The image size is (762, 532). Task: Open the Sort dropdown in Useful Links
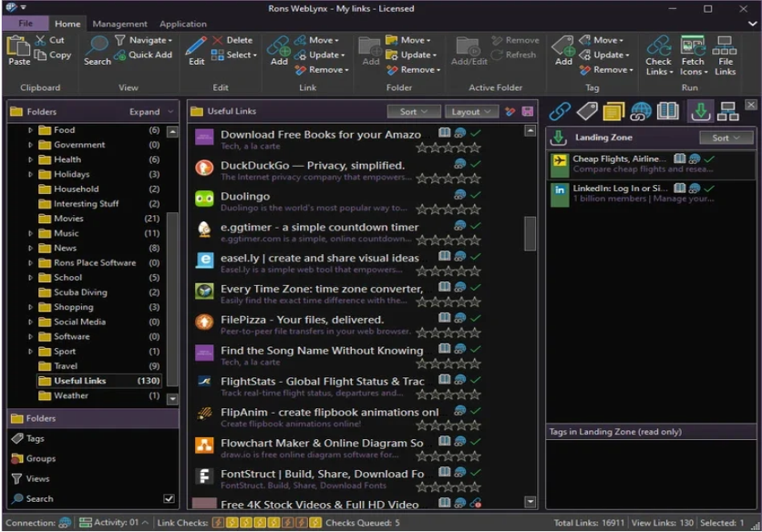coord(414,112)
